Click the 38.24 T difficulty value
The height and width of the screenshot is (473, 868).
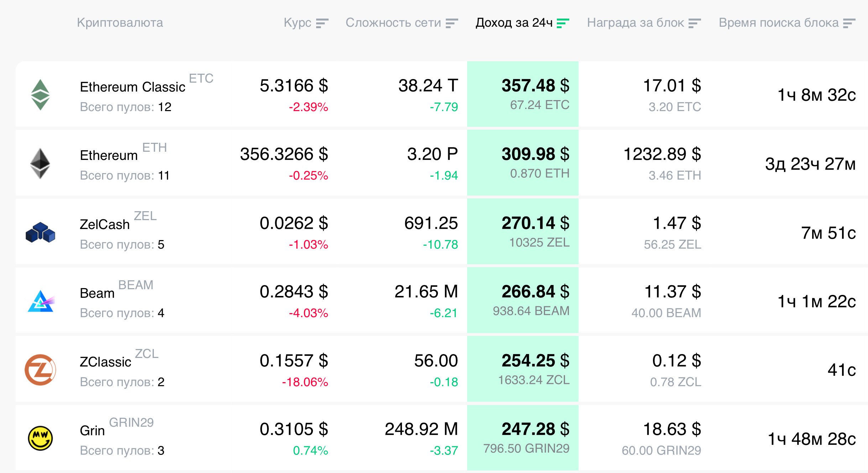click(428, 85)
